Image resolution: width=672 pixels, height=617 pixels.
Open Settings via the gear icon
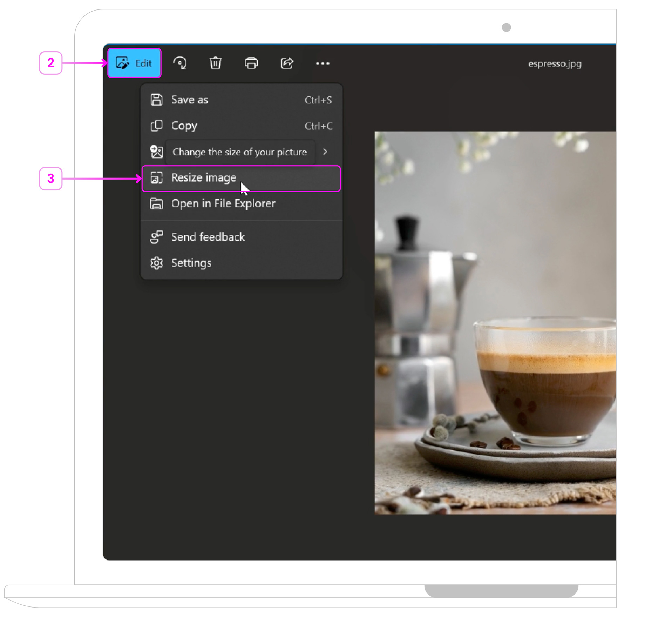[156, 263]
